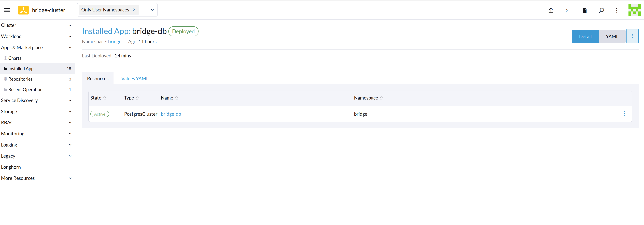Viewport: 644px width, 225px height.
Task: Expand the namespace filter dropdown
Action: 152,9
